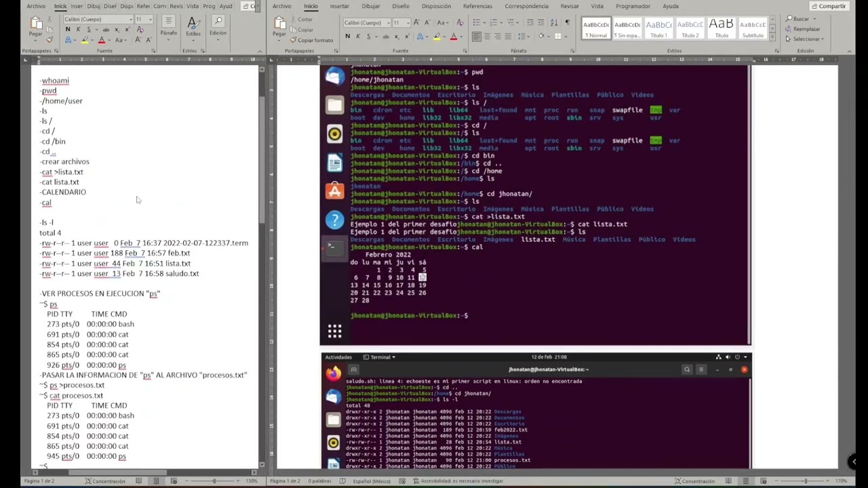The image size is (868, 488).
Task: Open Insertar tab in right Word window
Action: pyautogui.click(x=339, y=6)
